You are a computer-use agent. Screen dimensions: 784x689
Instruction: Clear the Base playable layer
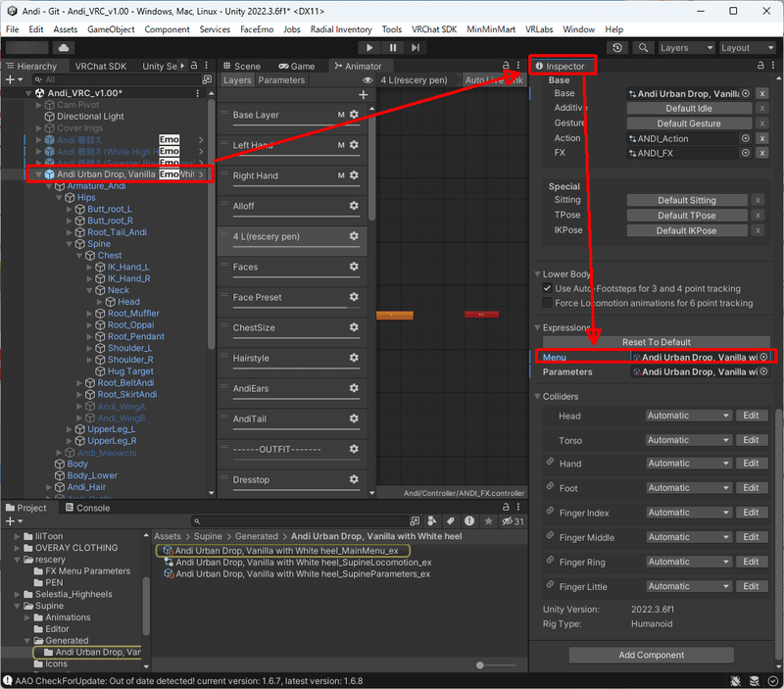pyautogui.click(x=762, y=93)
